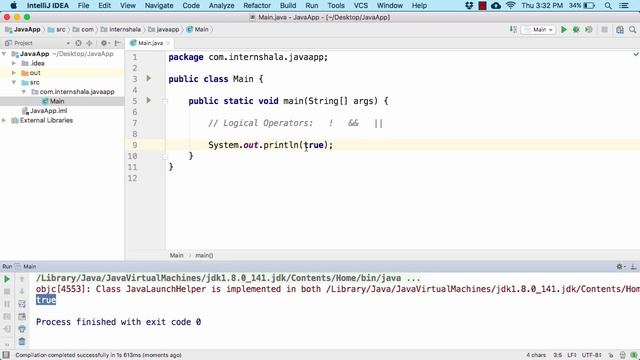Hide the Project tool window
This screenshot has width=640, height=360.
click(118, 43)
